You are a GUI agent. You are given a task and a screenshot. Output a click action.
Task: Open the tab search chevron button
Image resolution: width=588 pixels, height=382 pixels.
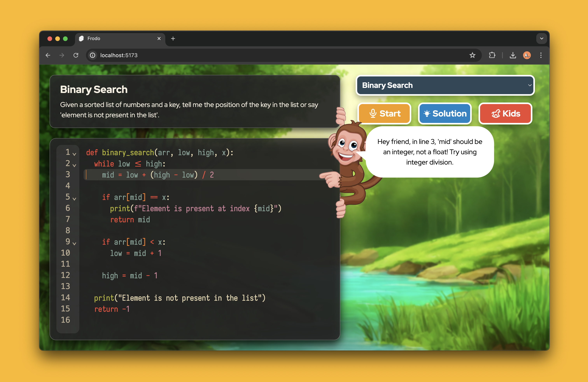(541, 39)
